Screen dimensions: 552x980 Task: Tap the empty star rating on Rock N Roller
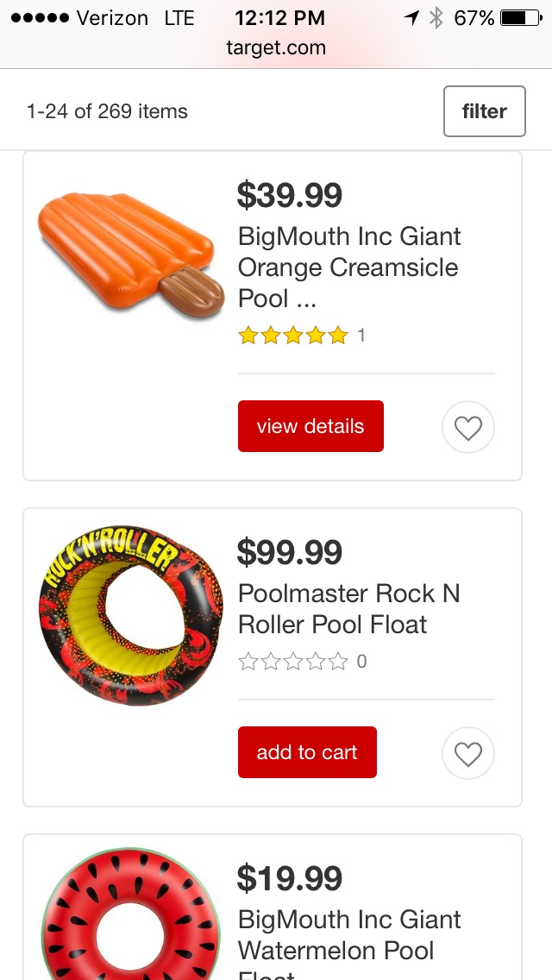293,662
